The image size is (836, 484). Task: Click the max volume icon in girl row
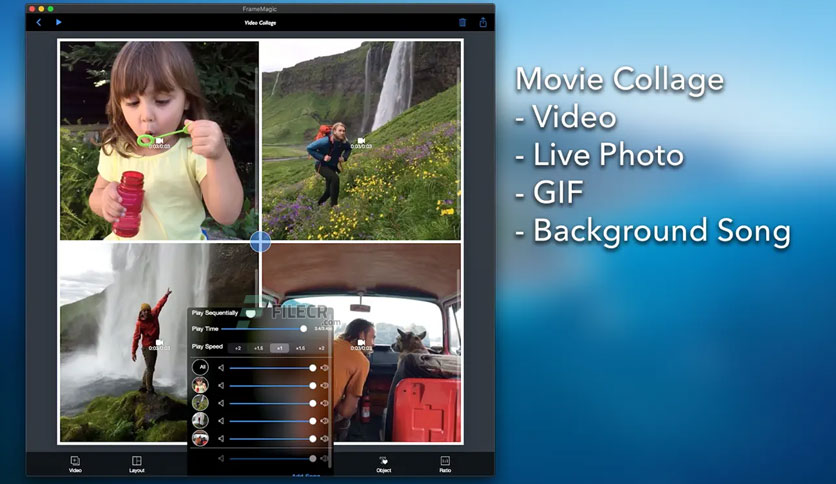tap(324, 385)
